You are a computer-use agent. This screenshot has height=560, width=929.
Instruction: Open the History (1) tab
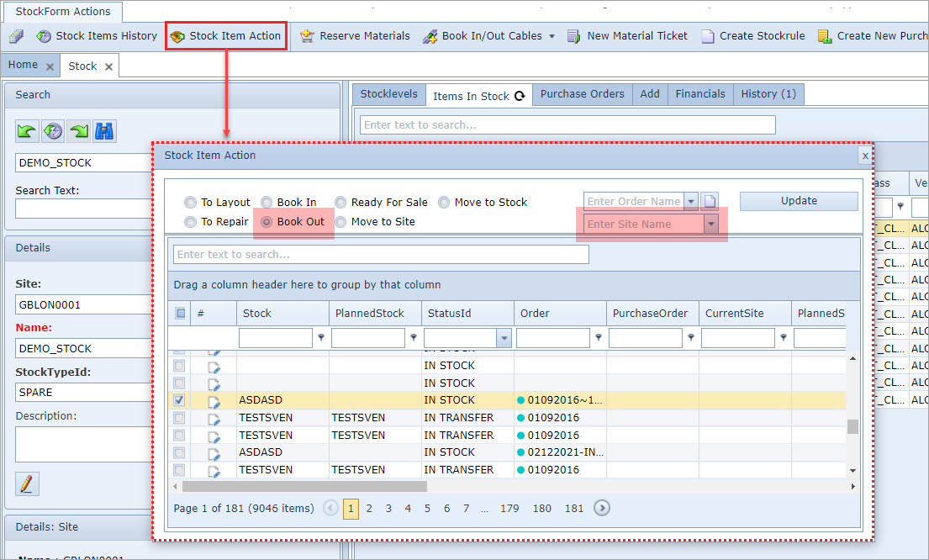click(x=768, y=94)
